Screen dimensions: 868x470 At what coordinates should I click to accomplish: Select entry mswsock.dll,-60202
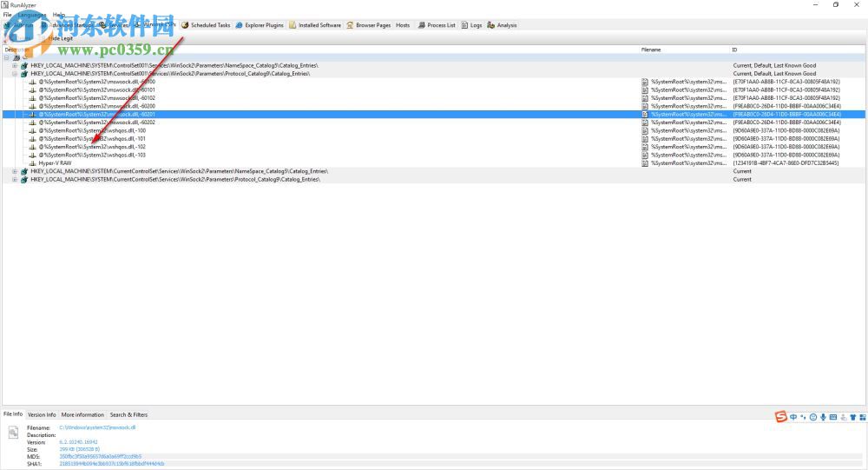pos(97,122)
